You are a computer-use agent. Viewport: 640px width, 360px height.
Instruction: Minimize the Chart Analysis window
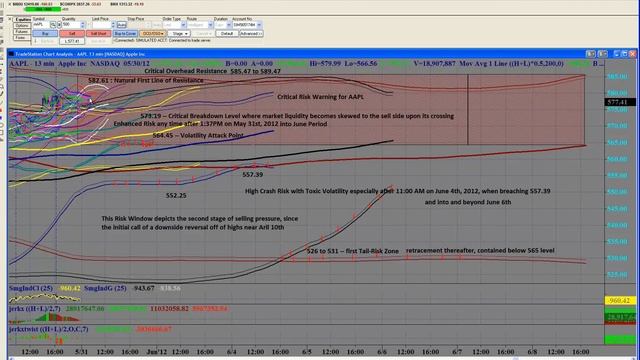pyautogui.click(x=617, y=54)
